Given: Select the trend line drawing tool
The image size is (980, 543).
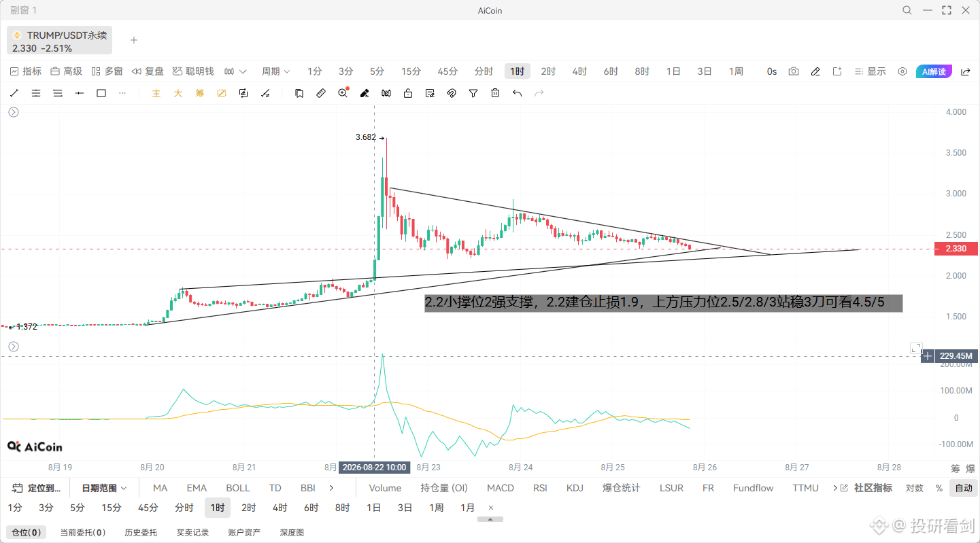Looking at the screenshot, I should pos(14,93).
